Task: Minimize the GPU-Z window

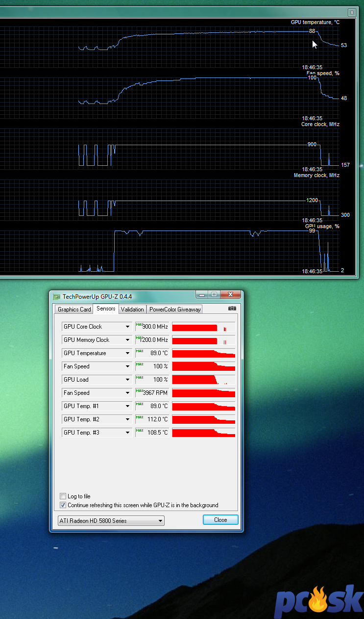Action: pyautogui.click(x=202, y=295)
